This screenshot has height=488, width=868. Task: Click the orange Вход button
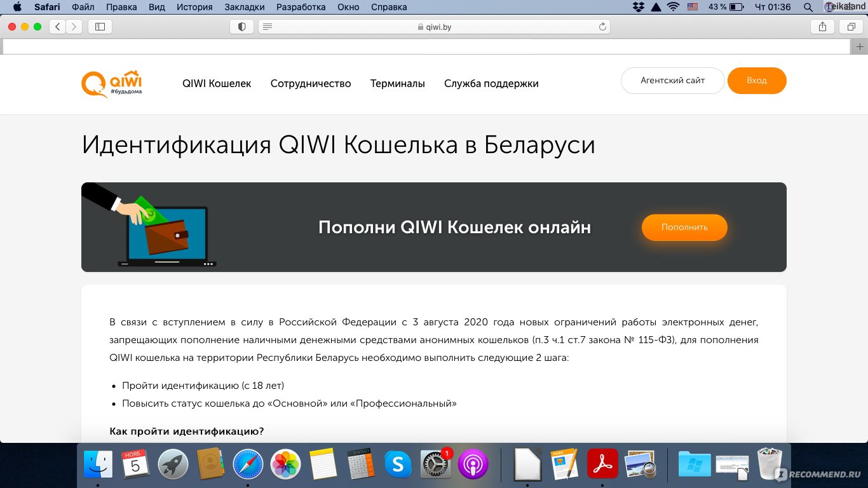click(757, 81)
